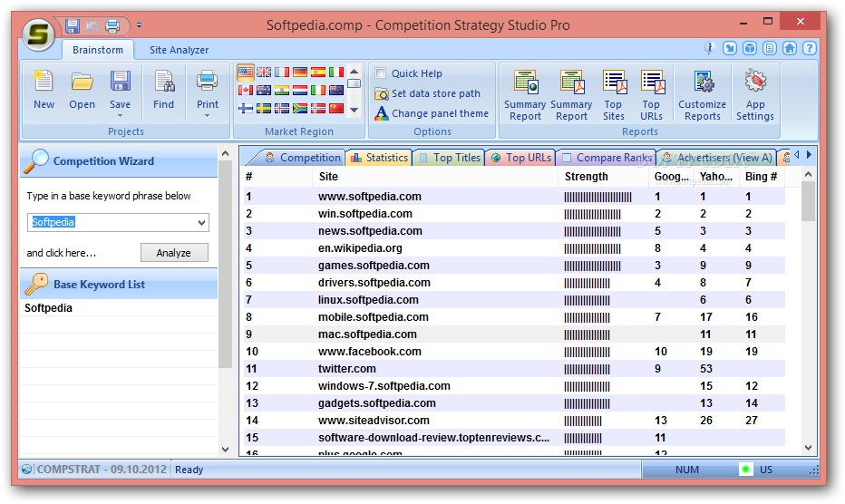
Task: Open the Print button dropdown arrow
Action: pos(208,115)
